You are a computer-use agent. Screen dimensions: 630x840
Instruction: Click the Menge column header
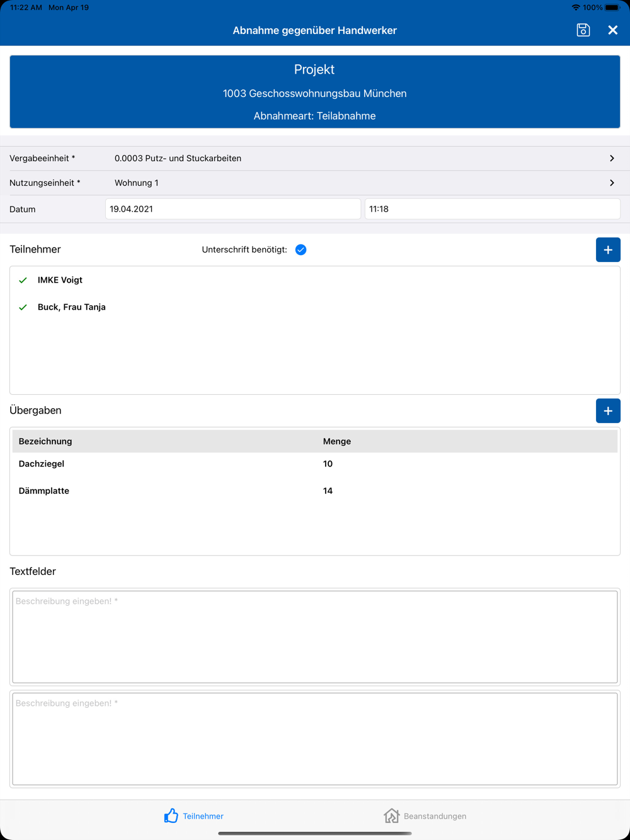[x=337, y=441]
